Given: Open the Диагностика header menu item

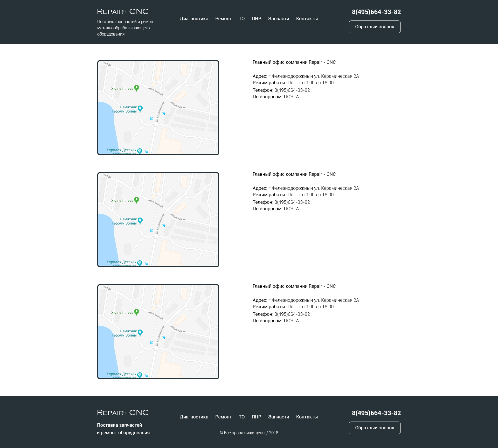Looking at the screenshot, I should point(194,19).
